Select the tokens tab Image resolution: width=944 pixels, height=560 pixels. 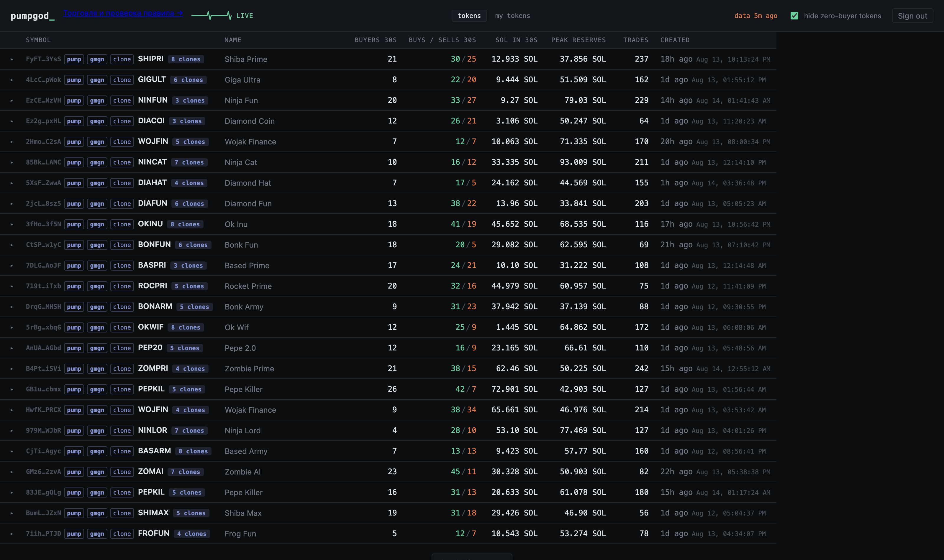(469, 15)
